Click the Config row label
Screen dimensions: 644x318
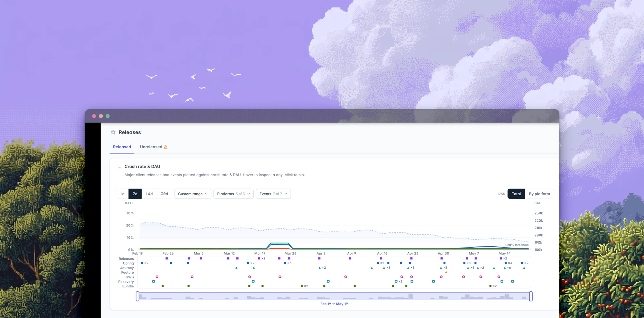[128, 263]
